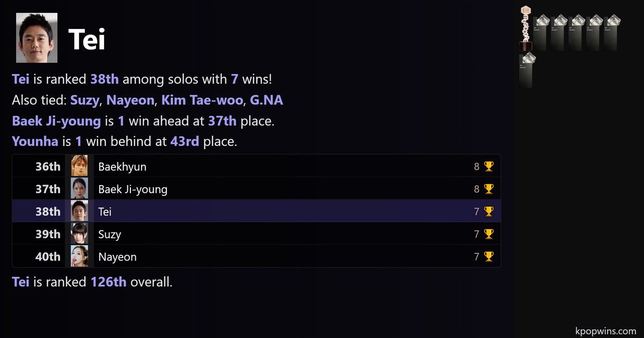Open the G.NA artist link

[266, 100]
